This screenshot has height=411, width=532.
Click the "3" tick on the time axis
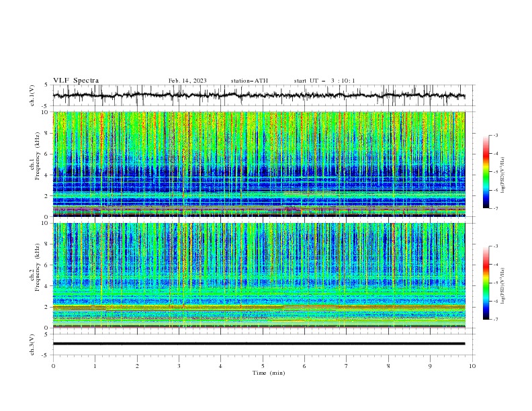pyautogui.click(x=179, y=366)
